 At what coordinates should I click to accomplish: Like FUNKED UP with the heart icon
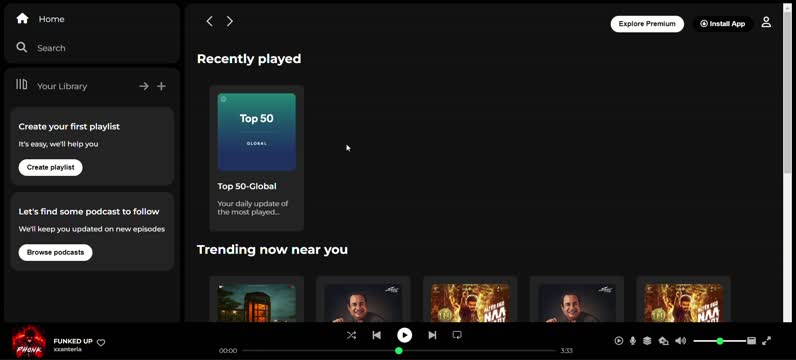[101, 343]
